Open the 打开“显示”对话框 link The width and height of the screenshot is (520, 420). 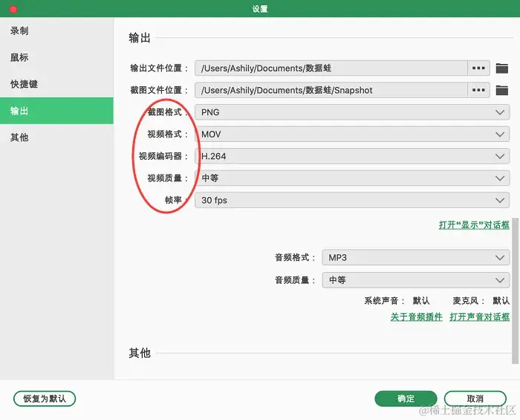(474, 225)
